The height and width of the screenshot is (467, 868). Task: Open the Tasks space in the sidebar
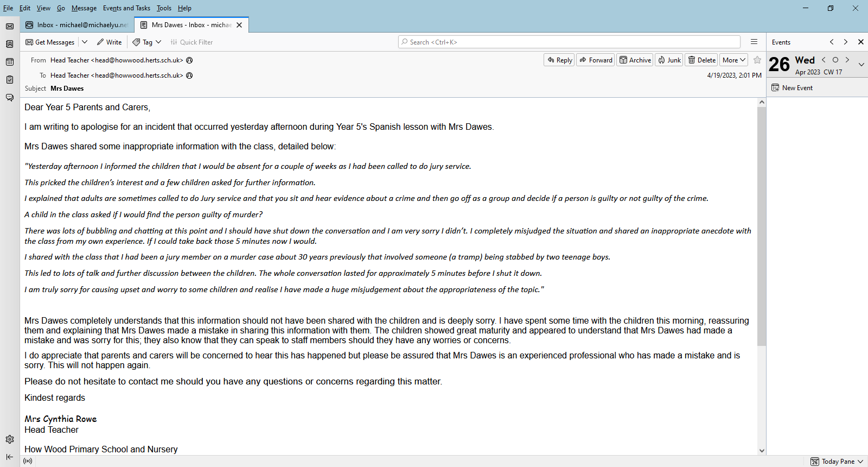click(10, 80)
